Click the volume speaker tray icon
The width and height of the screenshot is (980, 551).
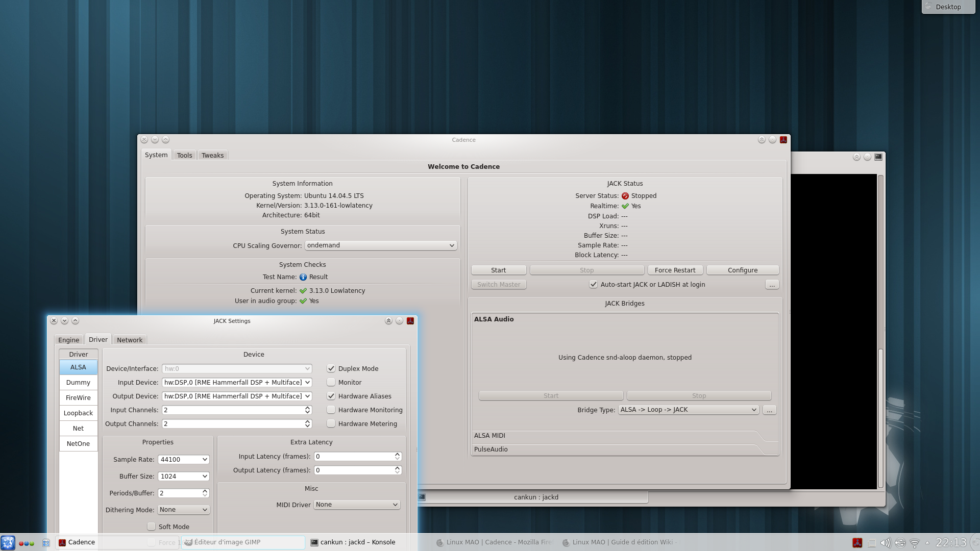886,543
